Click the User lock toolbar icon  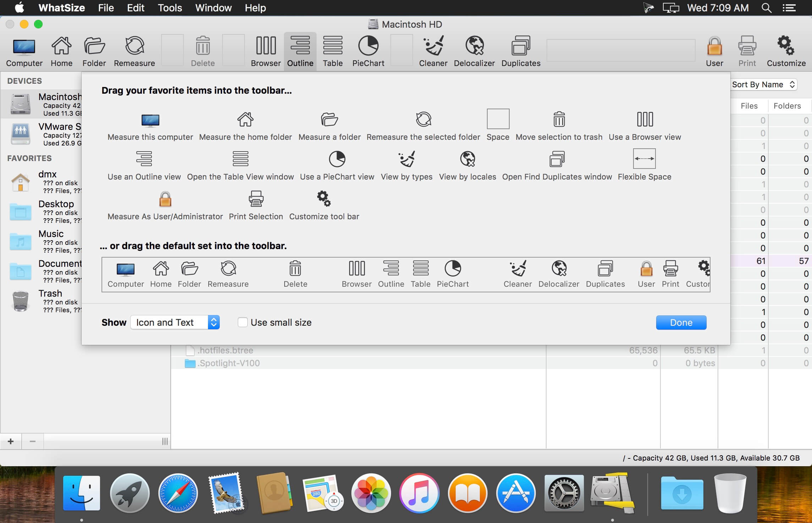714,52
